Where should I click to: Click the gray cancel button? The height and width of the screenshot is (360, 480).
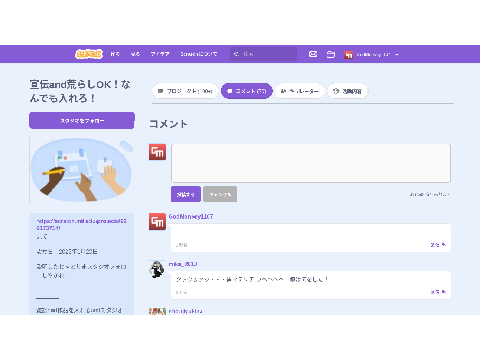click(x=220, y=194)
